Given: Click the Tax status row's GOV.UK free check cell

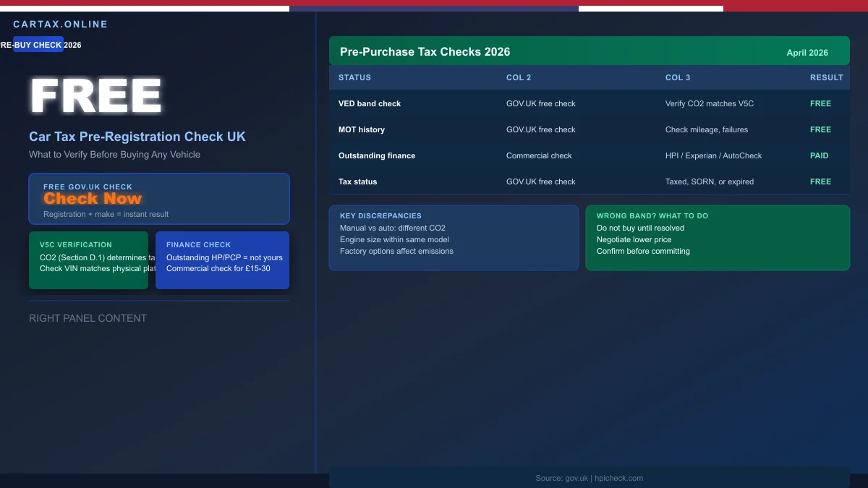Looking at the screenshot, I should coord(541,181).
